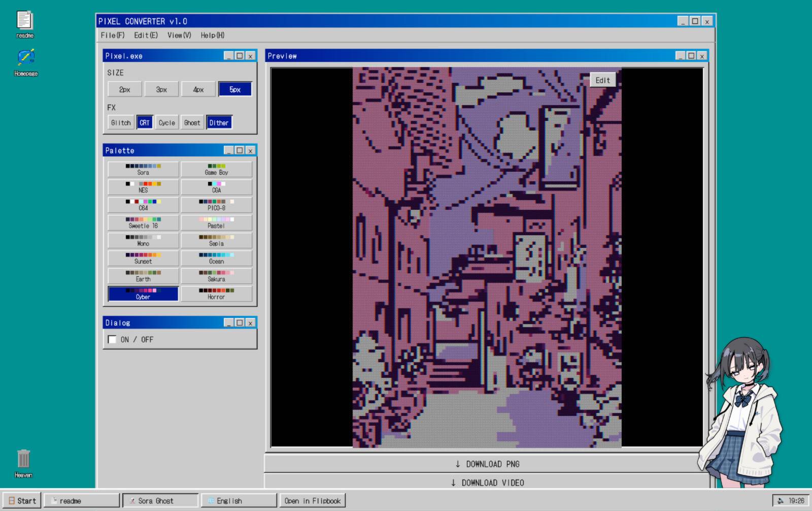
Task: Open the File(F) menu
Action: (112, 35)
